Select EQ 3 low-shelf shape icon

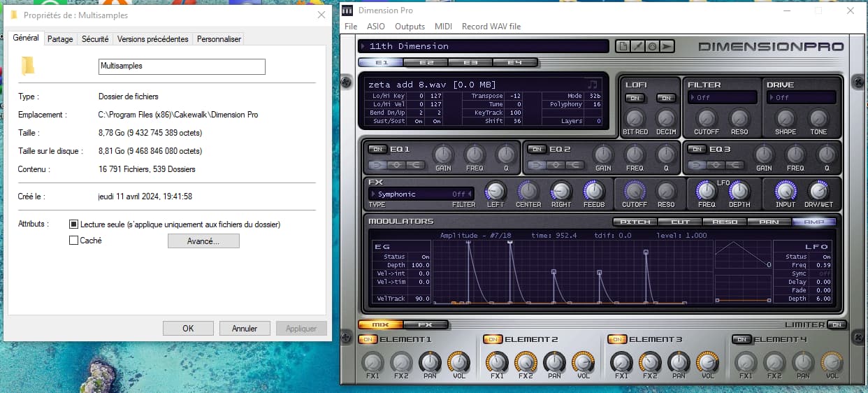[x=697, y=165]
